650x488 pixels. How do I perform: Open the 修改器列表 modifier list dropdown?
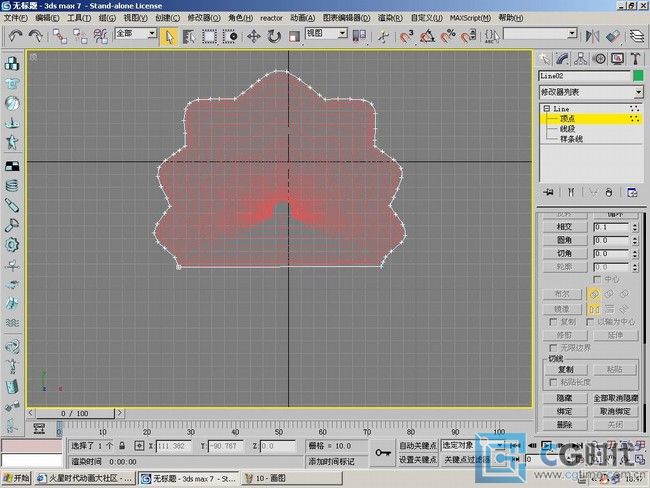pyautogui.click(x=638, y=92)
